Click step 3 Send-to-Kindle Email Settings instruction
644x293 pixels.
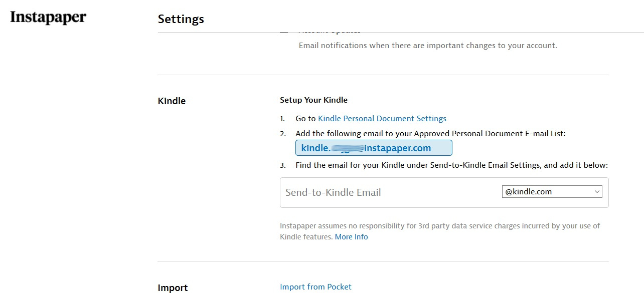pyautogui.click(x=451, y=165)
